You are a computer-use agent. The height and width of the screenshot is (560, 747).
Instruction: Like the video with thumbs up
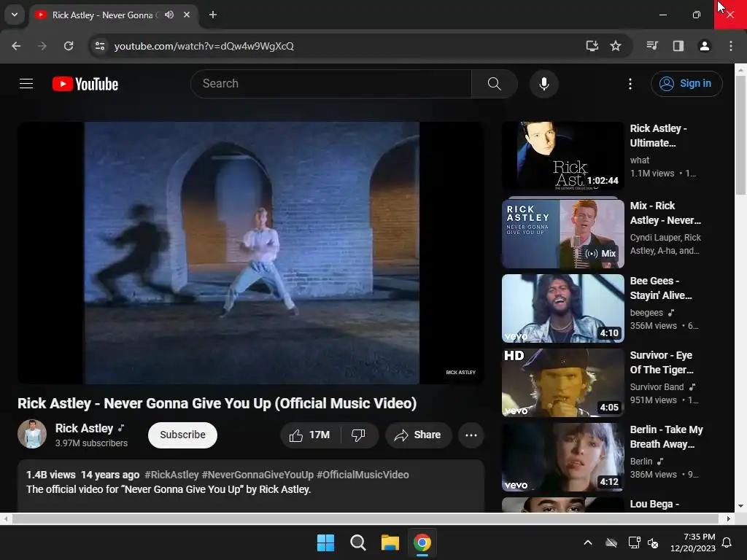(x=310, y=435)
